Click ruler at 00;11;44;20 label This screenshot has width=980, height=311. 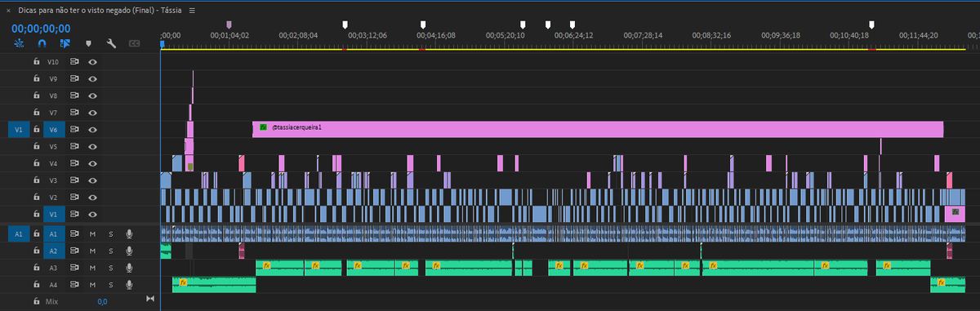click(919, 36)
